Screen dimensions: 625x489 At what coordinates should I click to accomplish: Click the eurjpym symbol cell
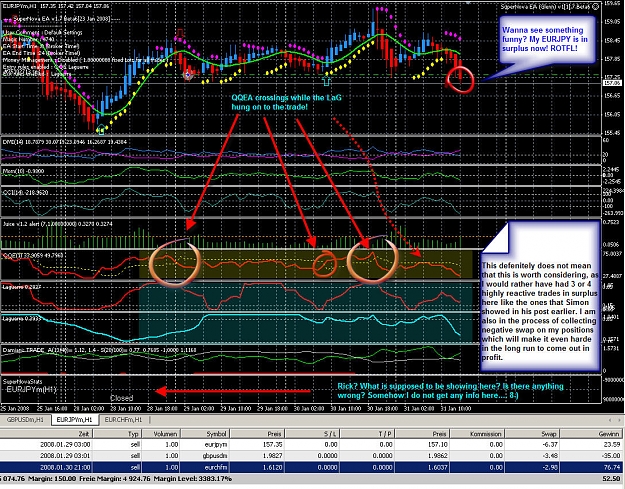coord(216,444)
